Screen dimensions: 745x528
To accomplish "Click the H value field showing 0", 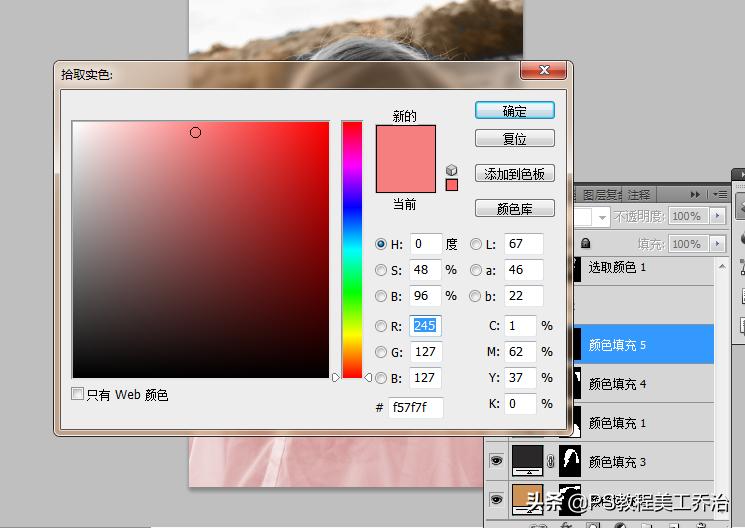I will pos(426,244).
